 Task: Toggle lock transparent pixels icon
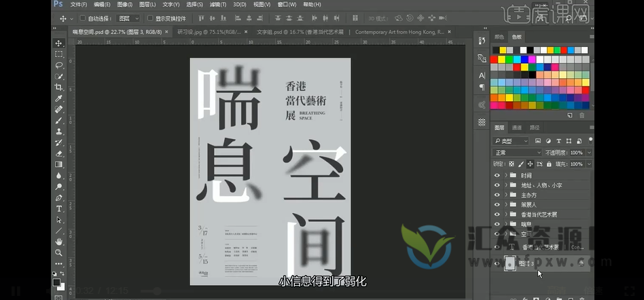coord(512,164)
